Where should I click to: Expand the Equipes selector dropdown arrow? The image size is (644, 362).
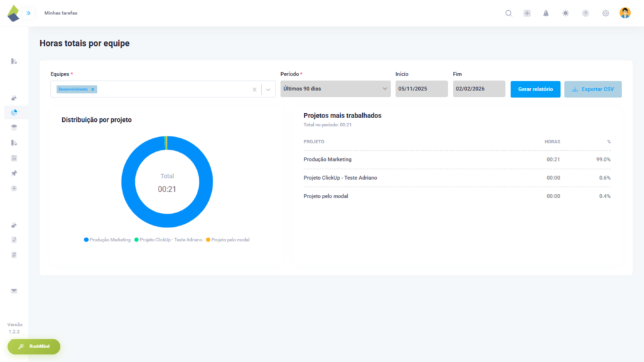[268, 89]
